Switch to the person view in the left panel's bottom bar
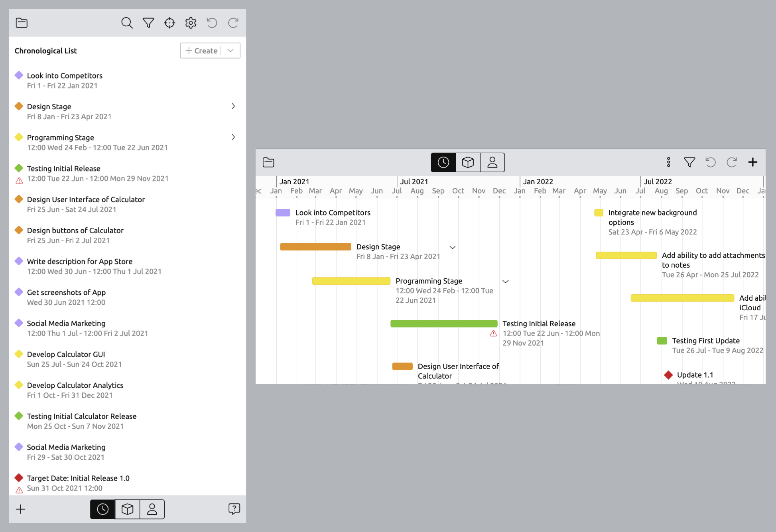Viewport: 776px width, 532px height. (x=152, y=509)
